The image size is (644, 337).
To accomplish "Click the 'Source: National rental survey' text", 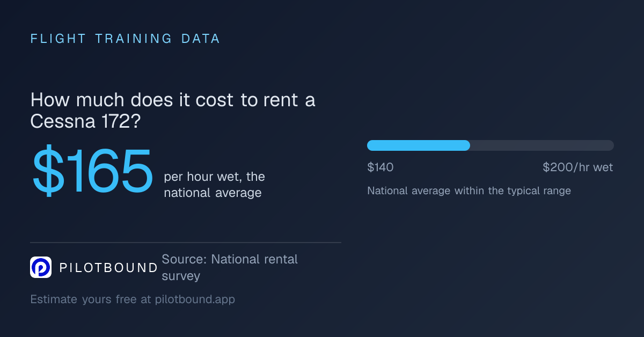I will point(230,268).
